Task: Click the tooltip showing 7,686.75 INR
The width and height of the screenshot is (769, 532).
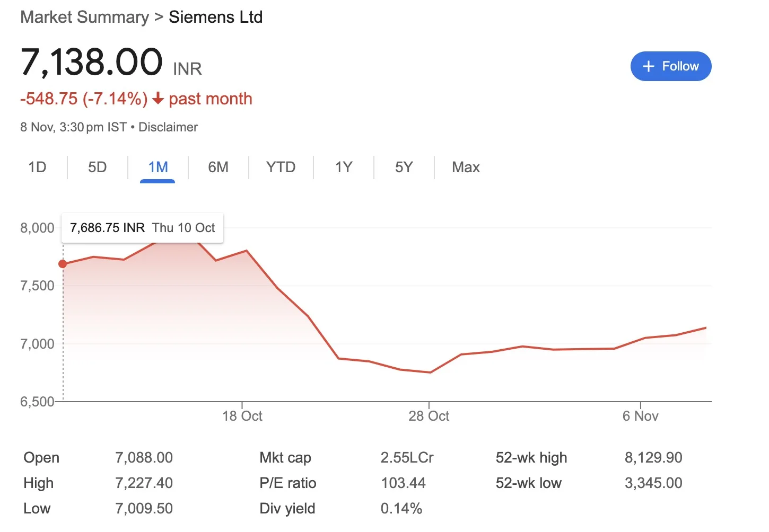Action: click(x=142, y=228)
